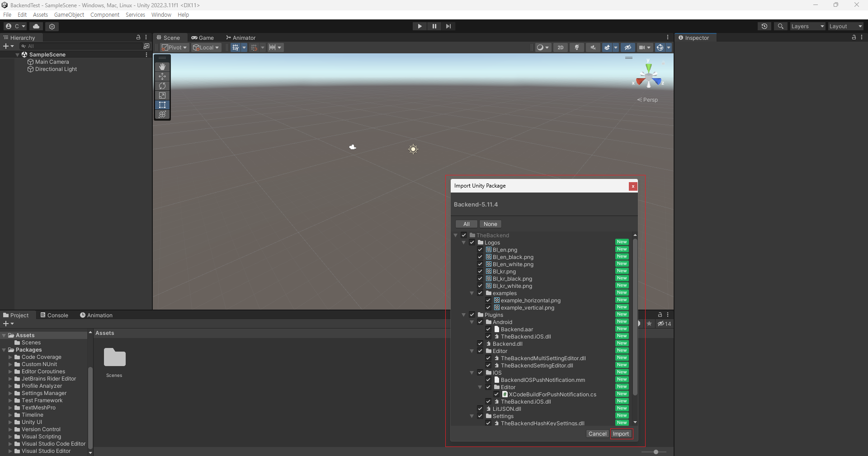The height and width of the screenshot is (456, 868).
Task: Adjust the Project icon size slider
Action: click(656, 452)
